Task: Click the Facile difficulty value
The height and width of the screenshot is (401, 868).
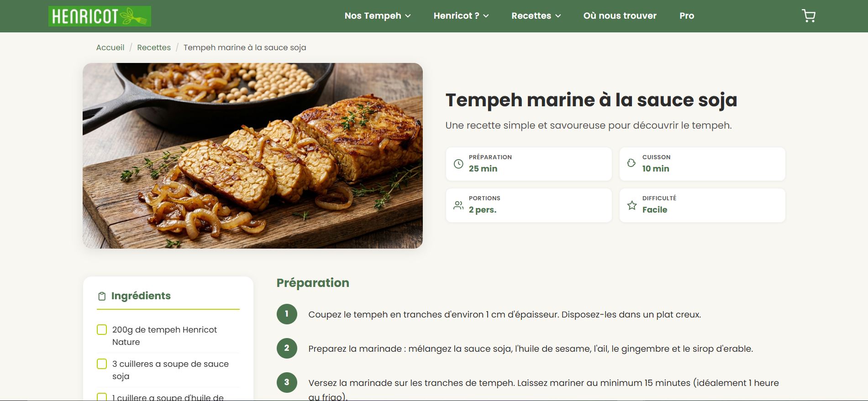Action: [655, 210]
